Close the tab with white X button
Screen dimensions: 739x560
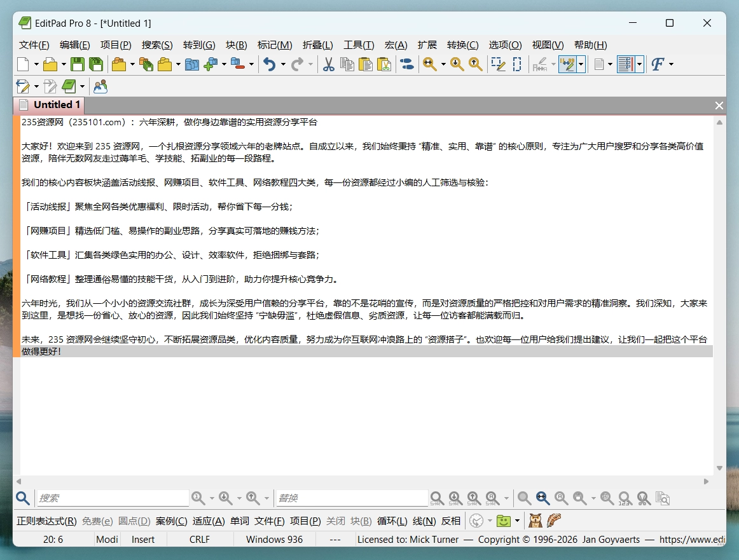[719, 106]
